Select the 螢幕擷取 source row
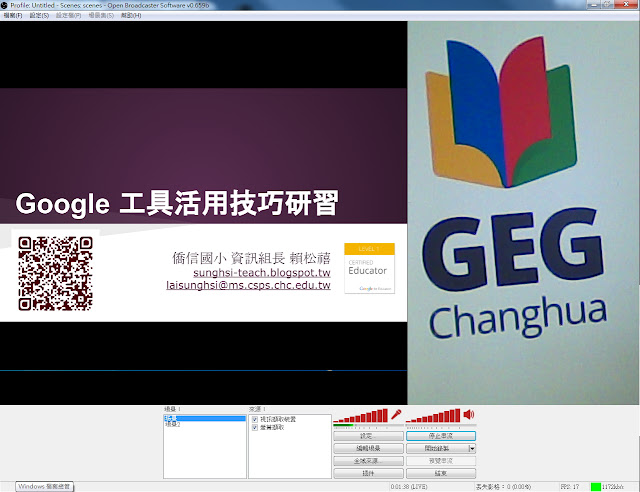Viewport: 640px width, 492px height. coord(290,427)
